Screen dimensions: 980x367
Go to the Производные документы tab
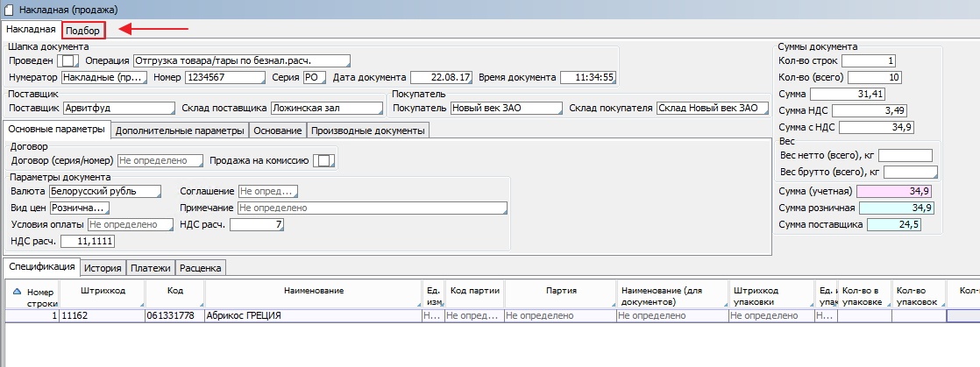pos(368,131)
